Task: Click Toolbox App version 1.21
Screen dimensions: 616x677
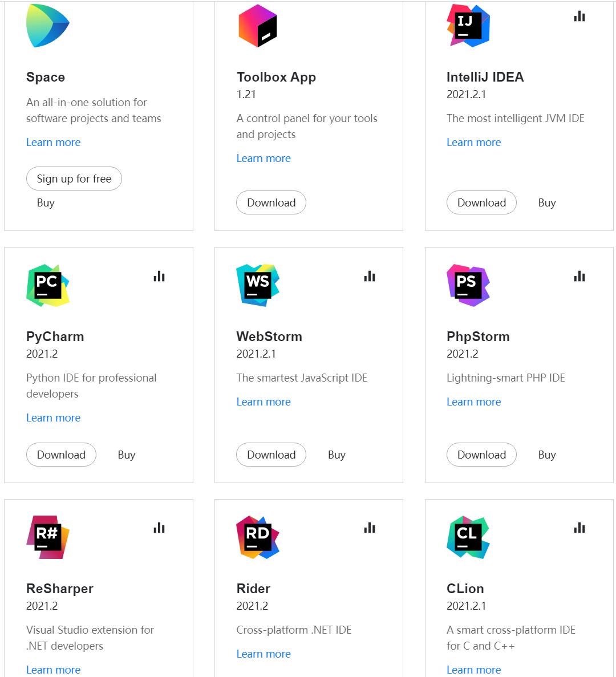Action: point(246,95)
